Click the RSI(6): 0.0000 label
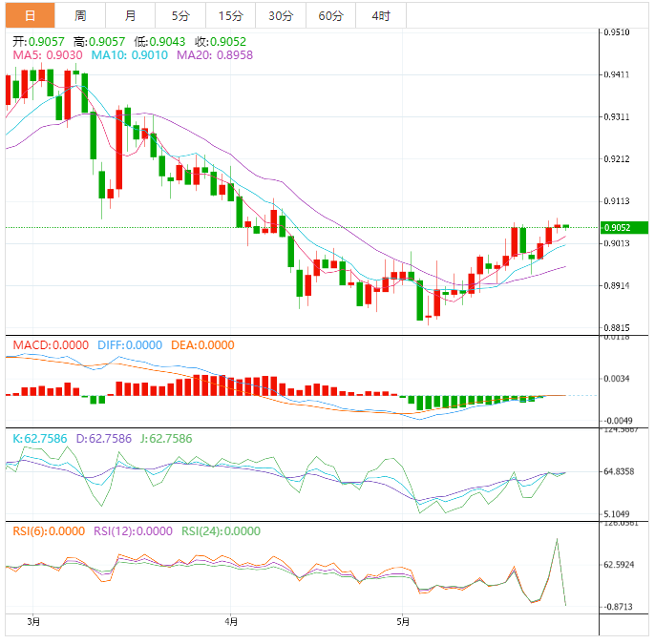 tap(48, 531)
